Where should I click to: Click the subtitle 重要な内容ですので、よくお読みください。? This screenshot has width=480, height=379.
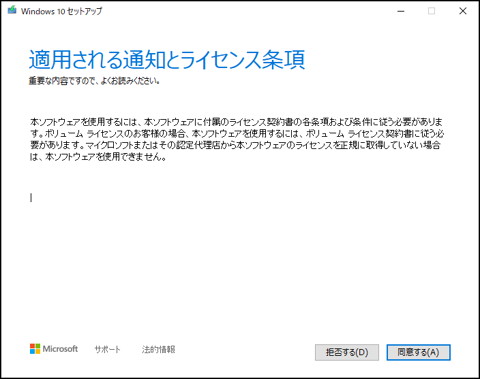click(94, 81)
